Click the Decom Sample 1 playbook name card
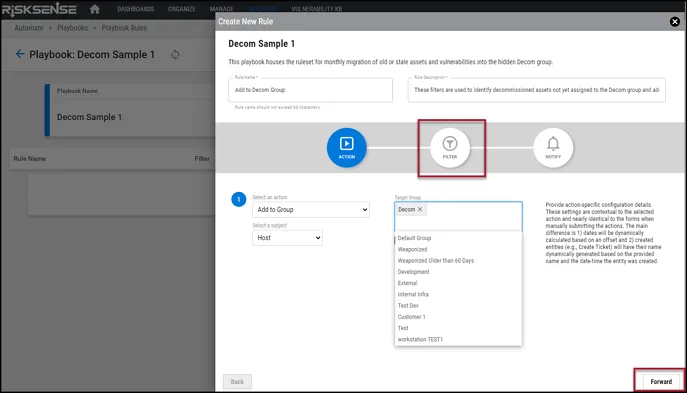This screenshot has height=393, width=687. pos(130,110)
